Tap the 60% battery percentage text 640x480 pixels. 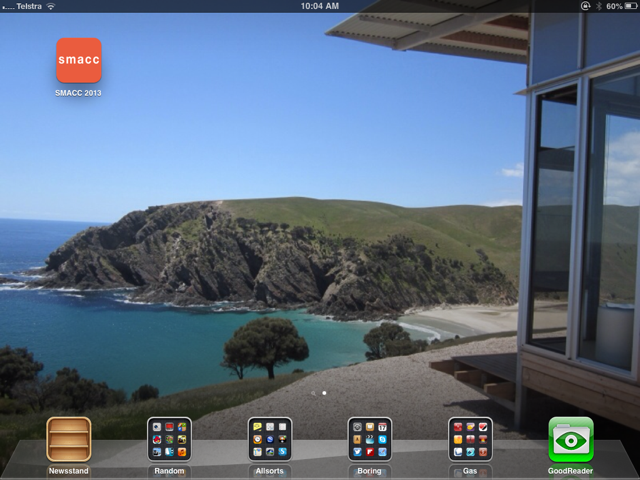pyautogui.click(x=614, y=6)
